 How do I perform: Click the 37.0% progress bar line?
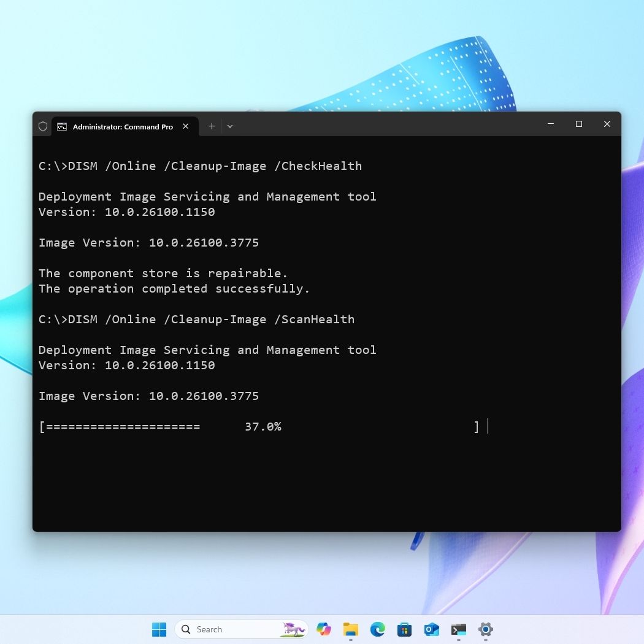[259, 427]
